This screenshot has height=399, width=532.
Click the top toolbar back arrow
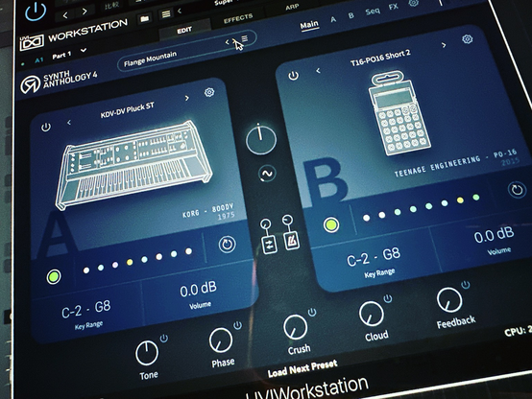(x=65, y=14)
